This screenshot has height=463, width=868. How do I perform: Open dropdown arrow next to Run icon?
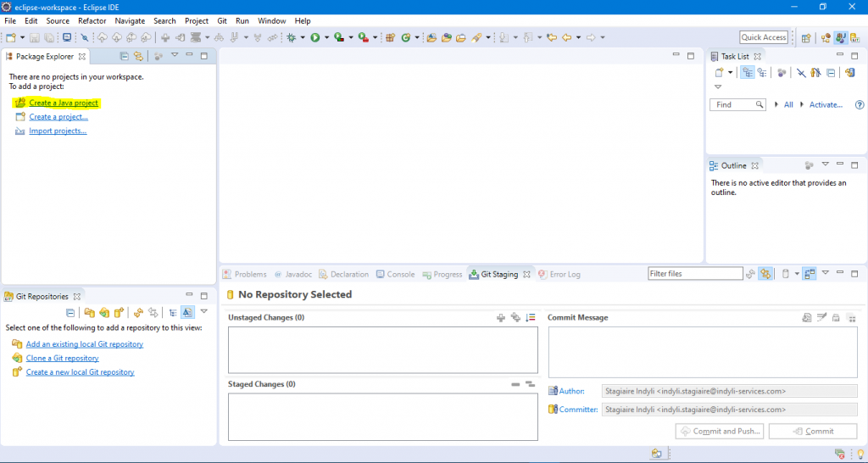click(326, 37)
